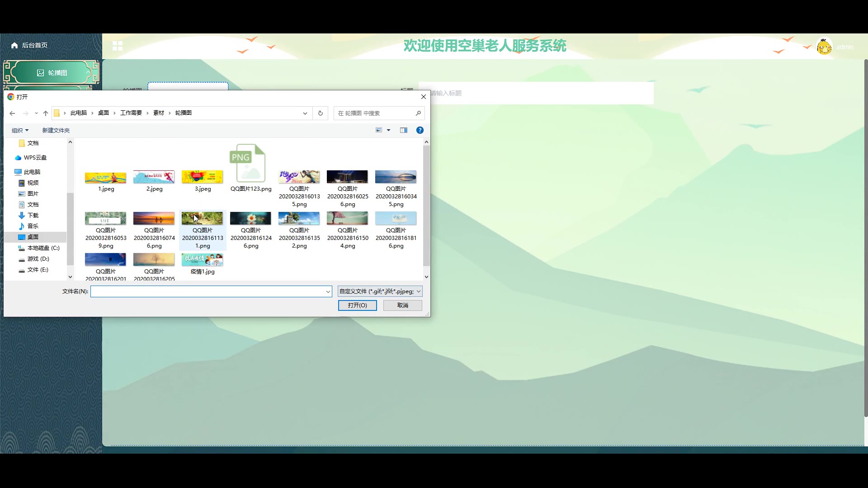Click the up-one-level arrow icon
This screenshot has height=488, width=868.
tap(45, 113)
